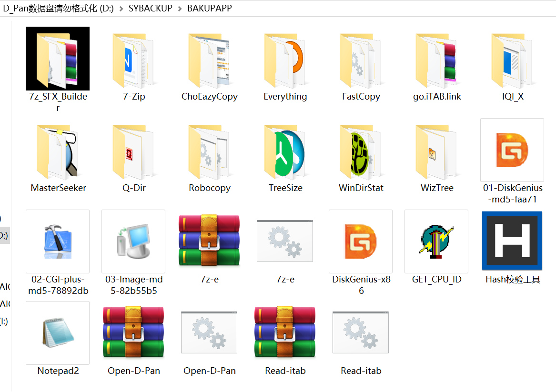Click the folder name 'ChoEazyCopy'
The height and width of the screenshot is (392, 556).
coord(210,96)
